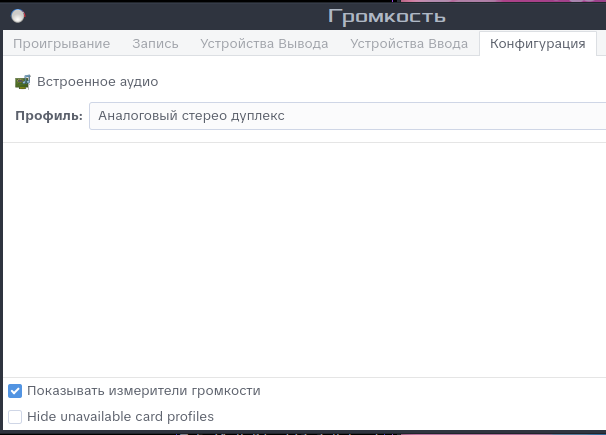Click the Аналоговый стерео дуплекс profile text
The width and height of the screenshot is (606, 435).
tap(191, 116)
